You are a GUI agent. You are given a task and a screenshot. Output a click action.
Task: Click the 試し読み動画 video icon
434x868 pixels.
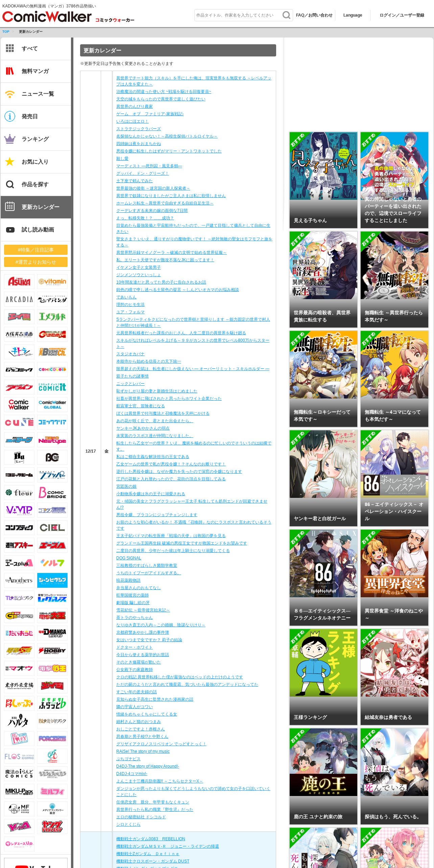click(x=10, y=230)
